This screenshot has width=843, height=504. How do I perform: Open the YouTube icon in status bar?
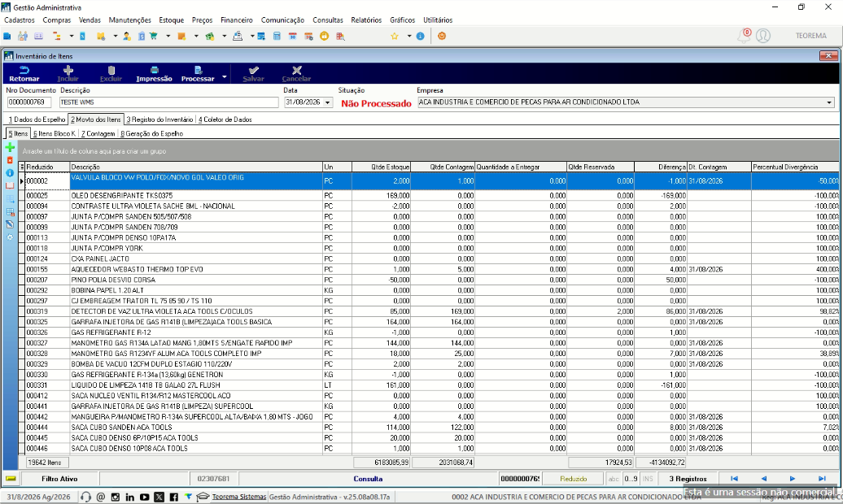point(144,497)
